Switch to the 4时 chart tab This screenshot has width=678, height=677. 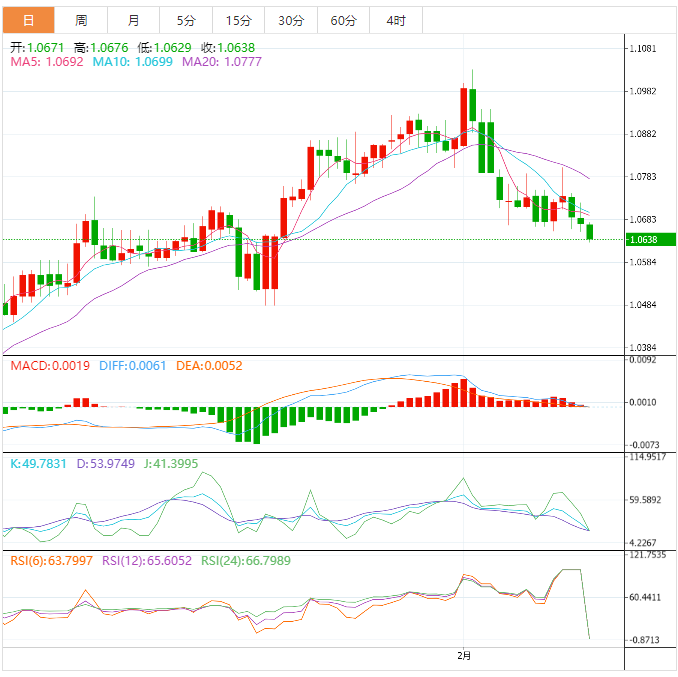[x=396, y=20]
